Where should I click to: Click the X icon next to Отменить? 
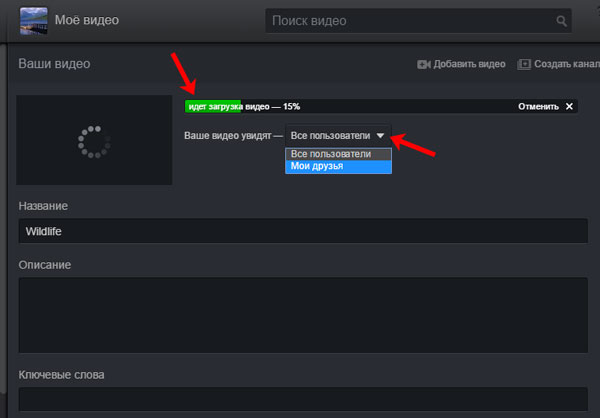tap(570, 106)
